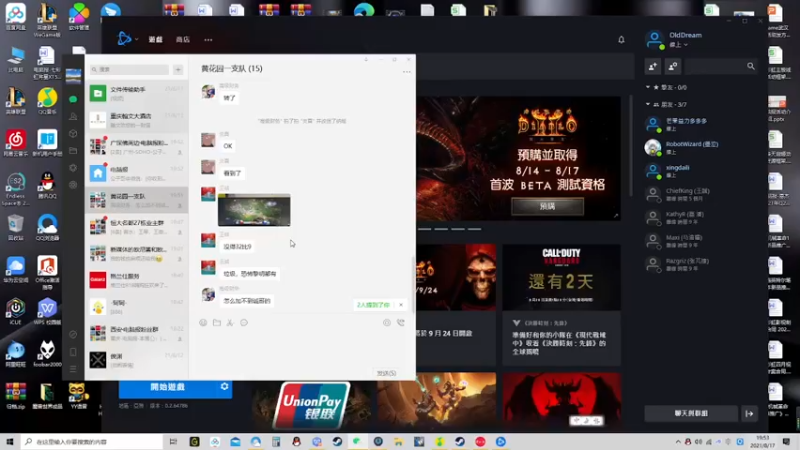Click the send file folder icon in chat
This screenshot has width=800, height=450.
coord(217,322)
